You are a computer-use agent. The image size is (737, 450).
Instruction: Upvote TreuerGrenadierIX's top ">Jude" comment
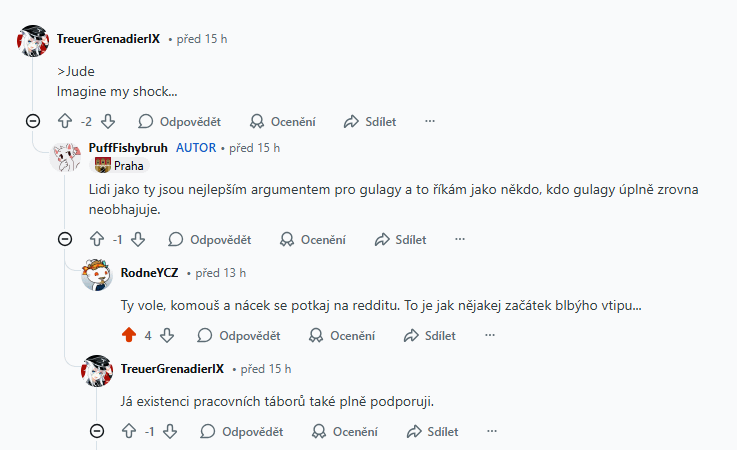tap(66, 121)
